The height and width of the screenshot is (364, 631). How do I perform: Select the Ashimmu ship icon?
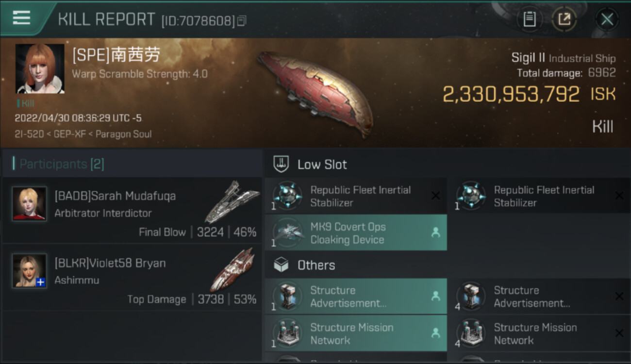click(x=232, y=269)
